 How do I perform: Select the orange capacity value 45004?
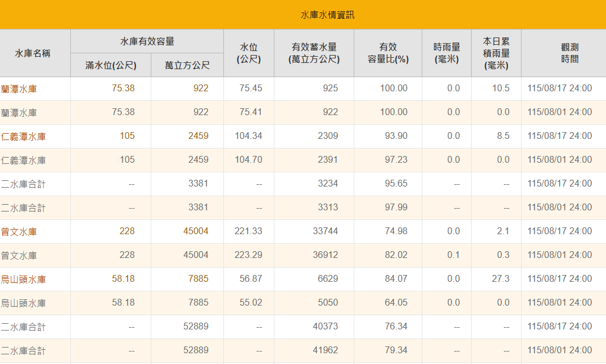[x=196, y=231]
